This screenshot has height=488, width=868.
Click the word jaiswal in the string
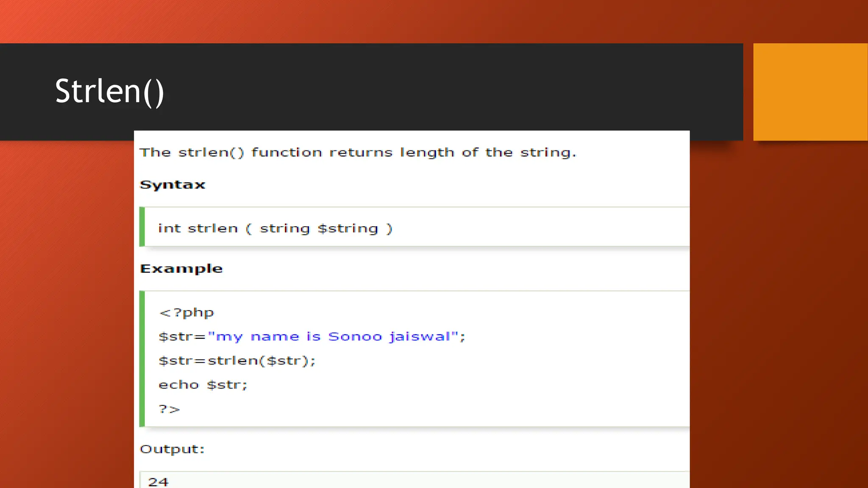click(420, 337)
